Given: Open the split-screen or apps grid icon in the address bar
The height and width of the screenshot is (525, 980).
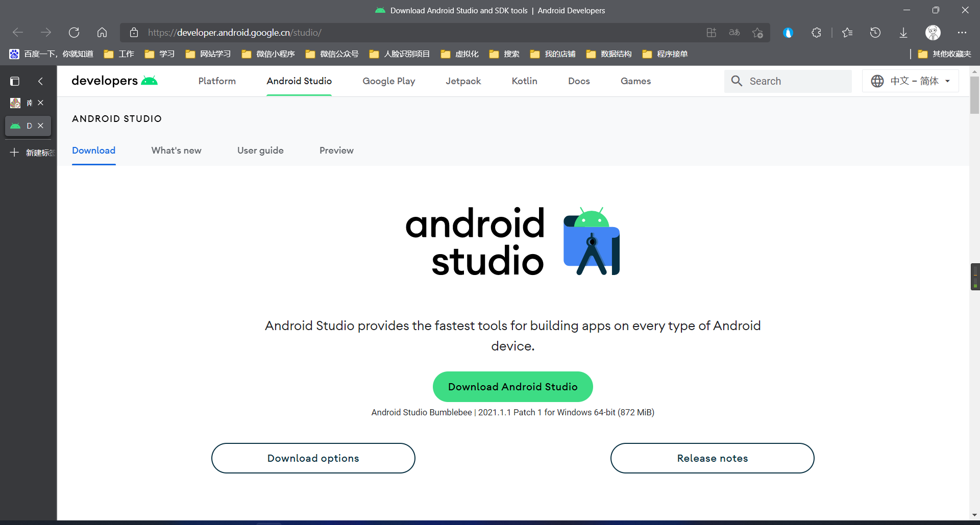Looking at the screenshot, I should 711,33.
